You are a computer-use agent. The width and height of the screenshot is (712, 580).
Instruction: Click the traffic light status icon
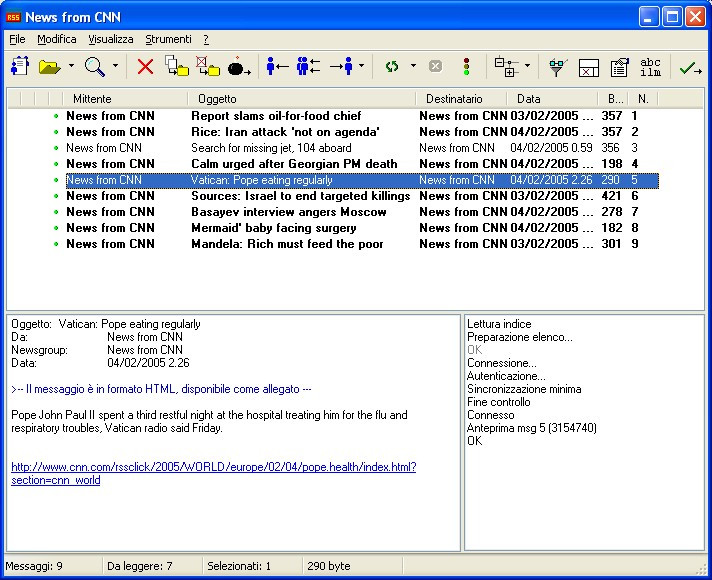(466, 66)
